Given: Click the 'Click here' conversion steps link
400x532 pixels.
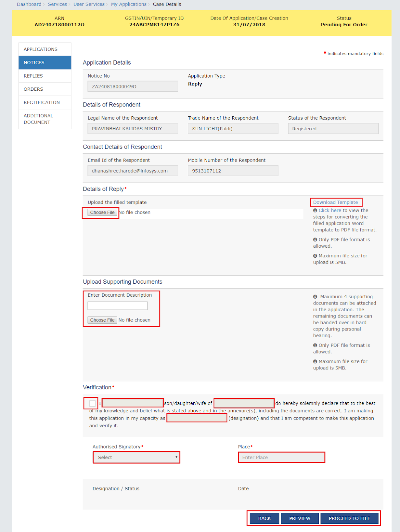Looking at the screenshot, I should (x=329, y=210).
